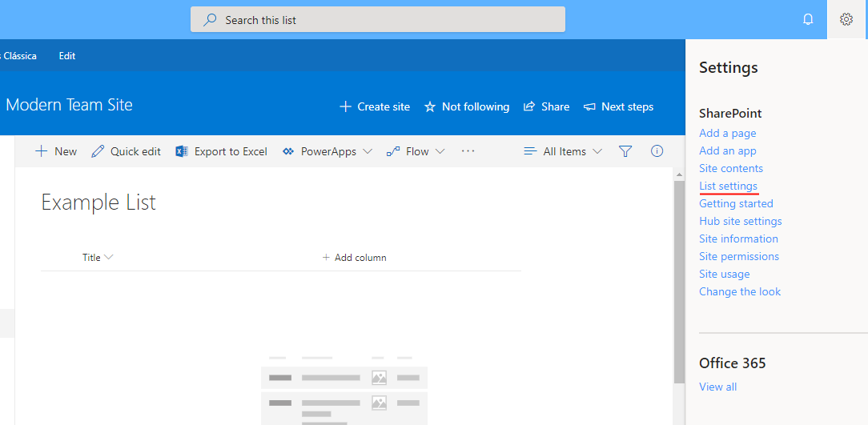This screenshot has width=868, height=425.
Task: Open the Site contents link
Action: pos(731,168)
